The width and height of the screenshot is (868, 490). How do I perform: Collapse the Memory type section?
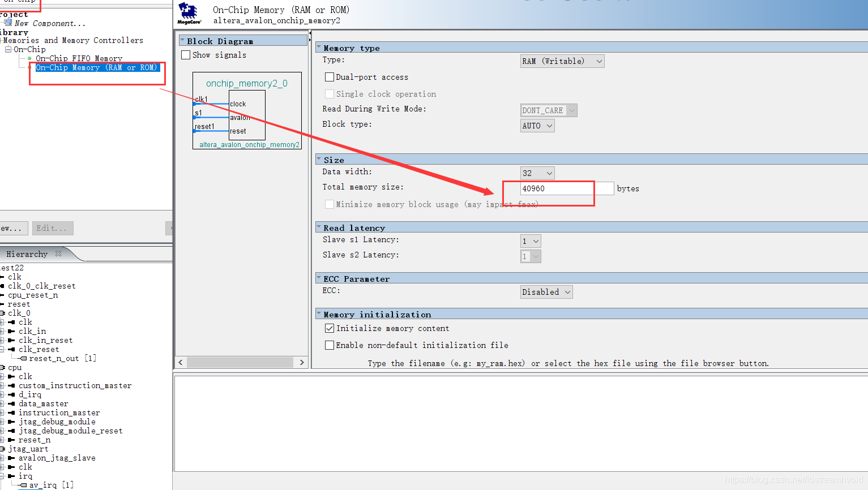pos(319,48)
